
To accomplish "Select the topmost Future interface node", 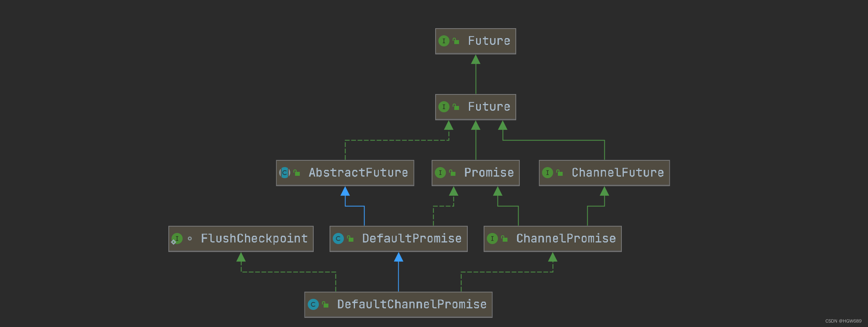I will click(x=476, y=41).
